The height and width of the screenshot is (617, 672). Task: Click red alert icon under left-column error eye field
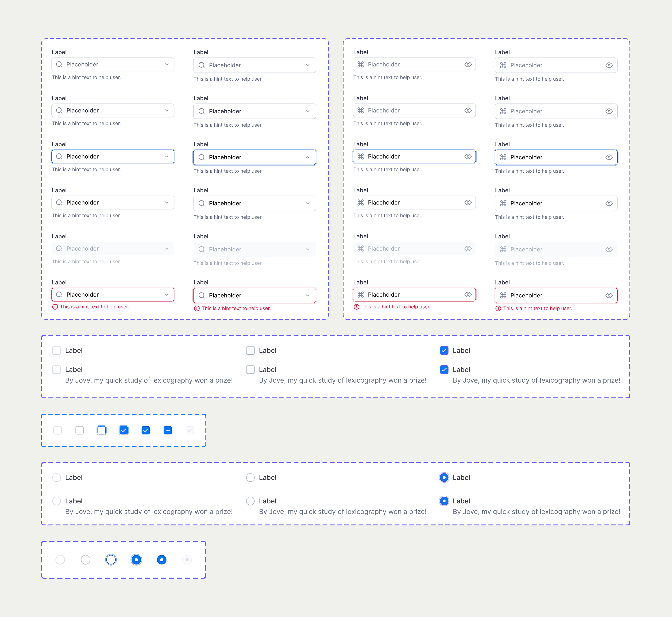[356, 307]
